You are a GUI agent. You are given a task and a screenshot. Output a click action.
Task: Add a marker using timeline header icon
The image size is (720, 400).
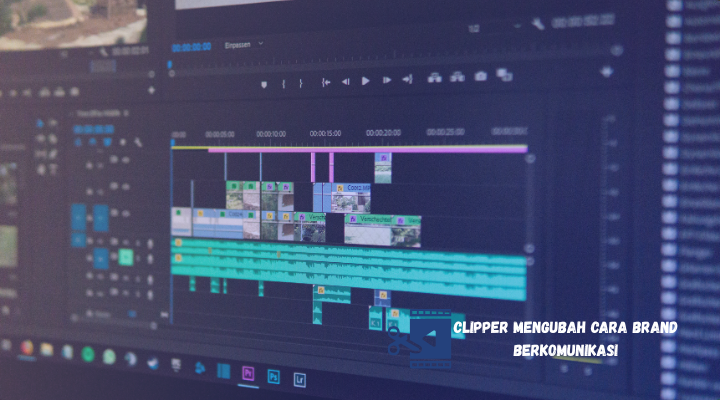[123, 142]
